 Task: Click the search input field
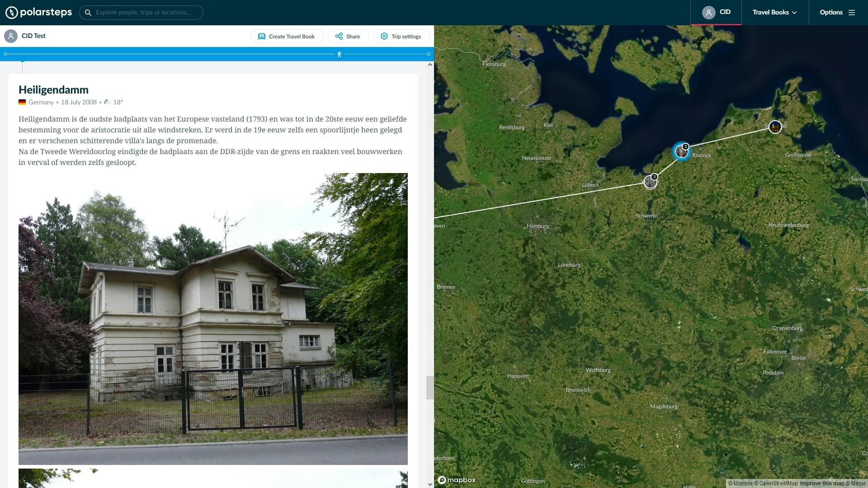click(145, 13)
